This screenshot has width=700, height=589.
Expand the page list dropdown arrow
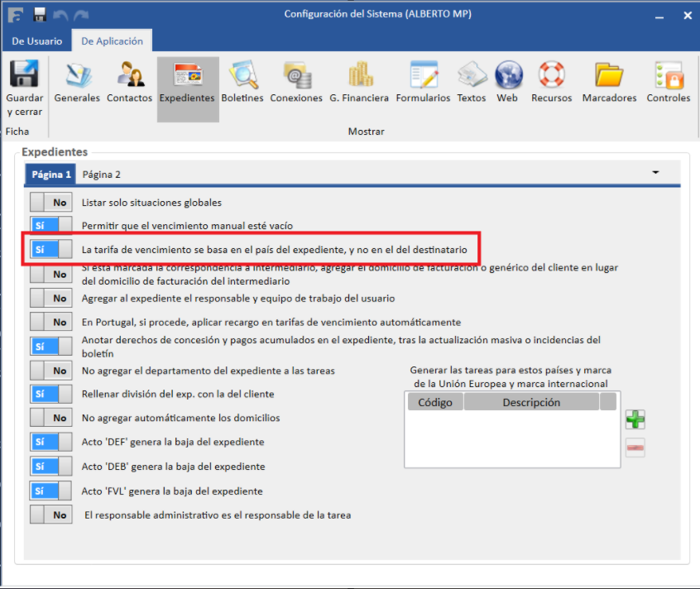coord(656,173)
